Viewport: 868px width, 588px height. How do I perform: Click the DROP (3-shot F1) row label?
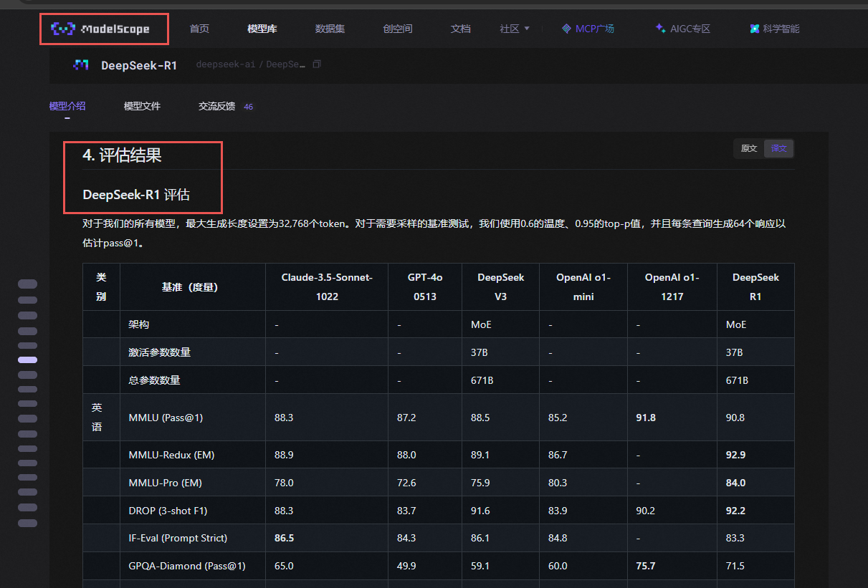click(168, 511)
